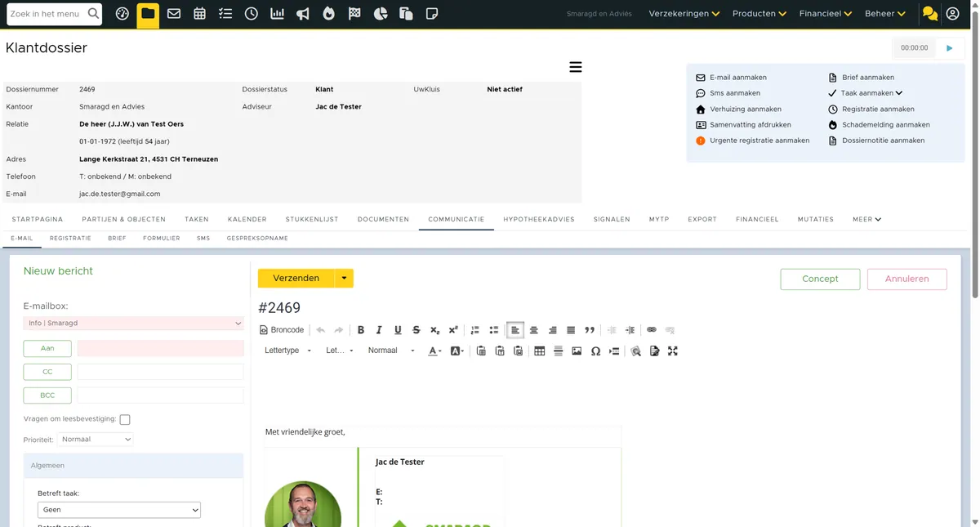Open the Verzekeringen menu
Viewport: 980px width, 527px height.
[x=684, y=14]
